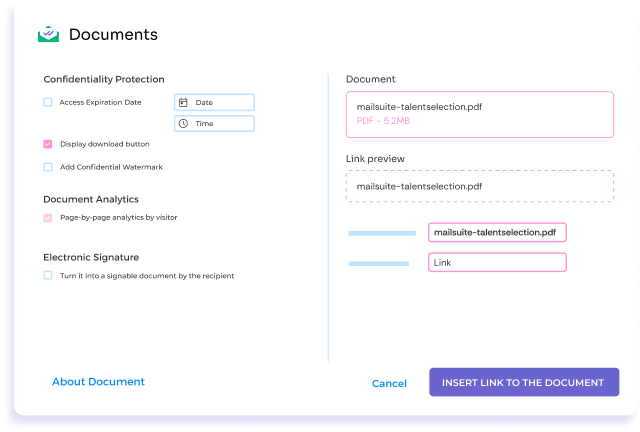Image resolution: width=640 pixels, height=432 pixels.
Task: Select the mailsuite-talentselection.pdf document card
Action: (479, 115)
